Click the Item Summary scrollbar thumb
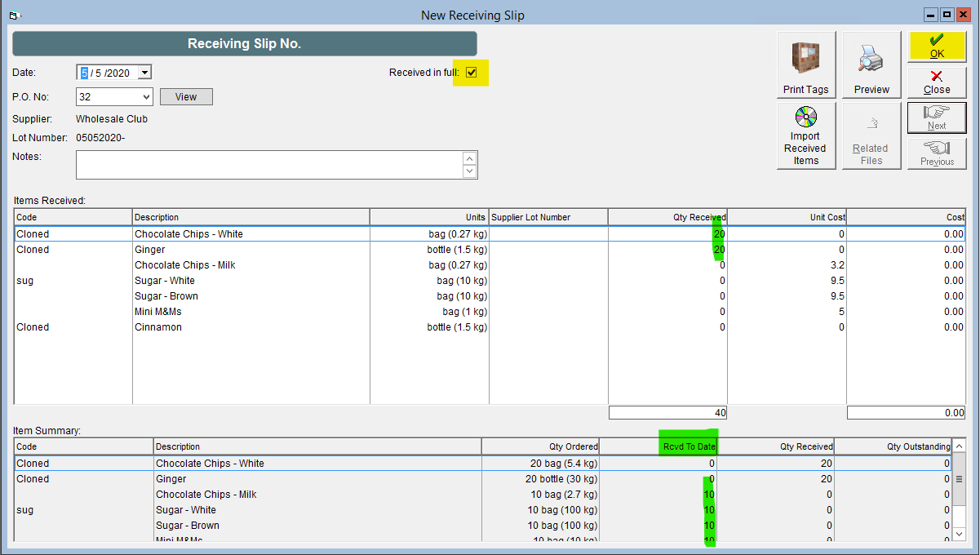 960,479
